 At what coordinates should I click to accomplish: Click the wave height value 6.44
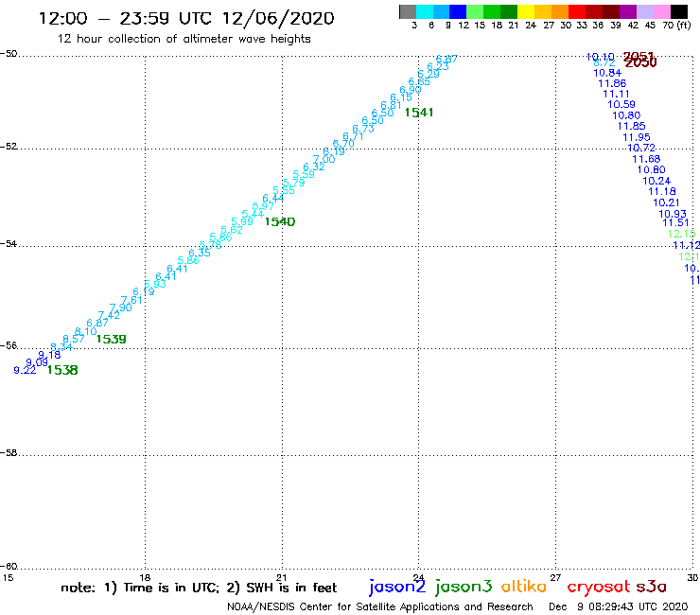coord(273,199)
